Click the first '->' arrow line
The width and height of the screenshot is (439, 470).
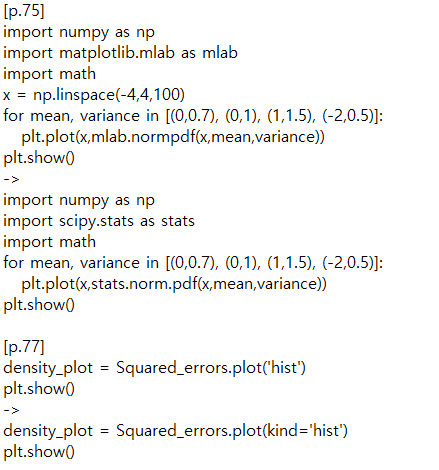click(11, 179)
